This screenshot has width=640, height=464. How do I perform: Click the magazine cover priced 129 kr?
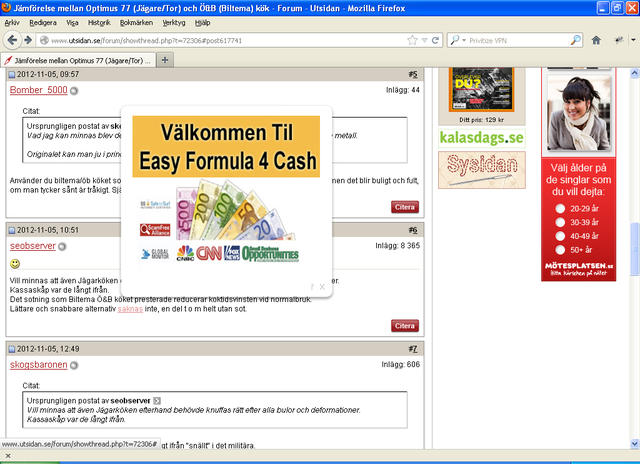coord(481,89)
